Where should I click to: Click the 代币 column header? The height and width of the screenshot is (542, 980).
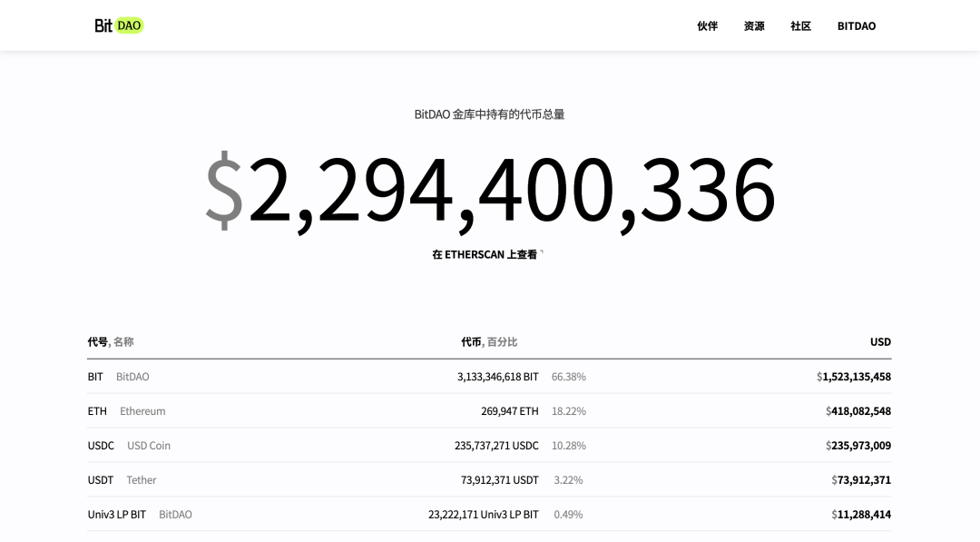pyautogui.click(x=471, y=342)
